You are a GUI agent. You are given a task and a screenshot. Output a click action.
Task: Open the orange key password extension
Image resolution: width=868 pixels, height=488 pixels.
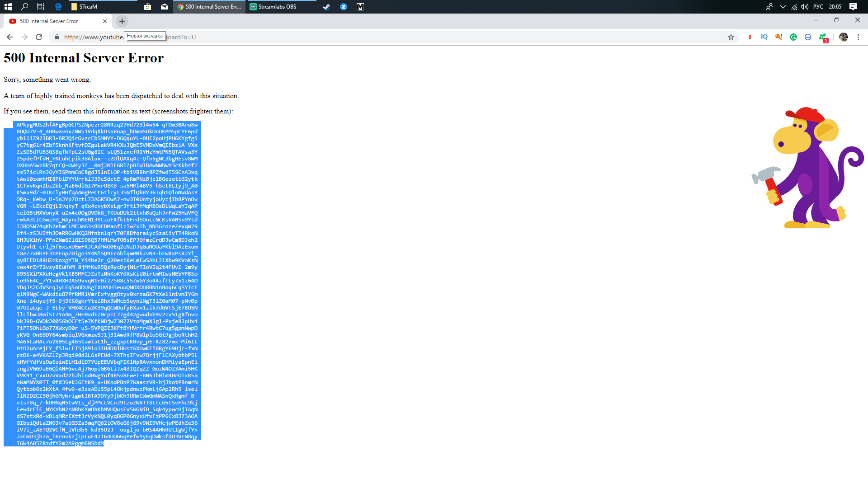click(x=779, y=37)
